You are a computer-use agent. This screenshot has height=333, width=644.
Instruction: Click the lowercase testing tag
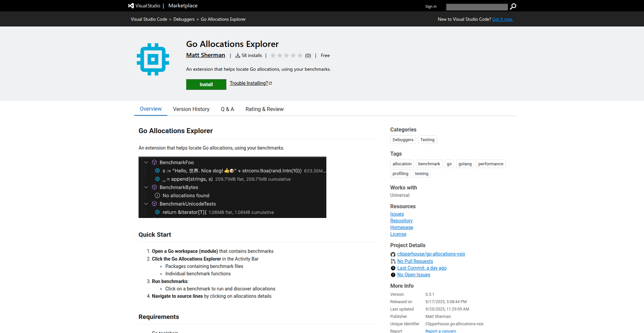pos(422,174)
